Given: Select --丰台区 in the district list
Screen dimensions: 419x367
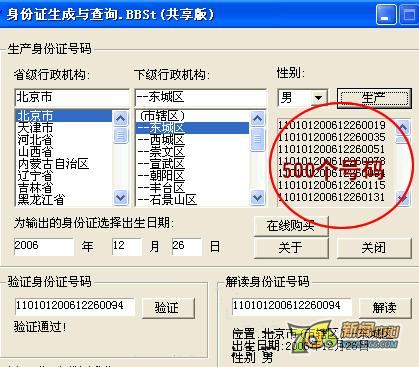Looking at the screenshot, I should (x=192, y=188).
